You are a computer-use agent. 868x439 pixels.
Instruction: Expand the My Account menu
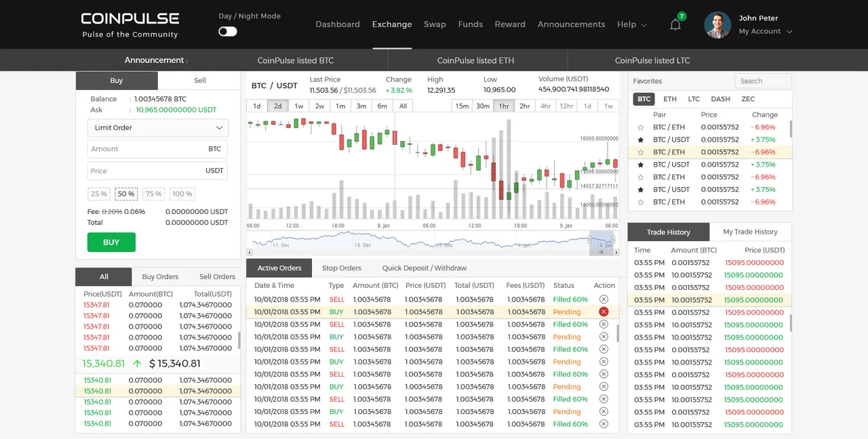coord(765,31)
